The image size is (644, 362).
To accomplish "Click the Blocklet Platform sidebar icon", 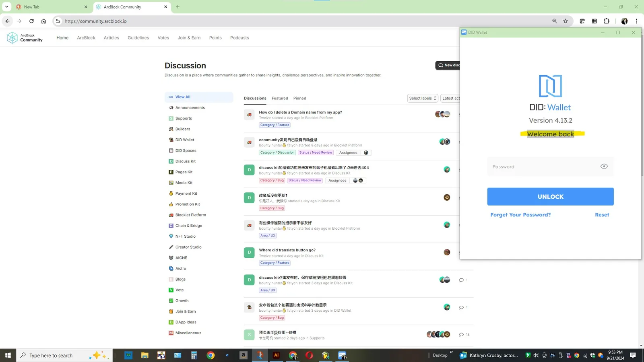I will click(x=171, y=215).
